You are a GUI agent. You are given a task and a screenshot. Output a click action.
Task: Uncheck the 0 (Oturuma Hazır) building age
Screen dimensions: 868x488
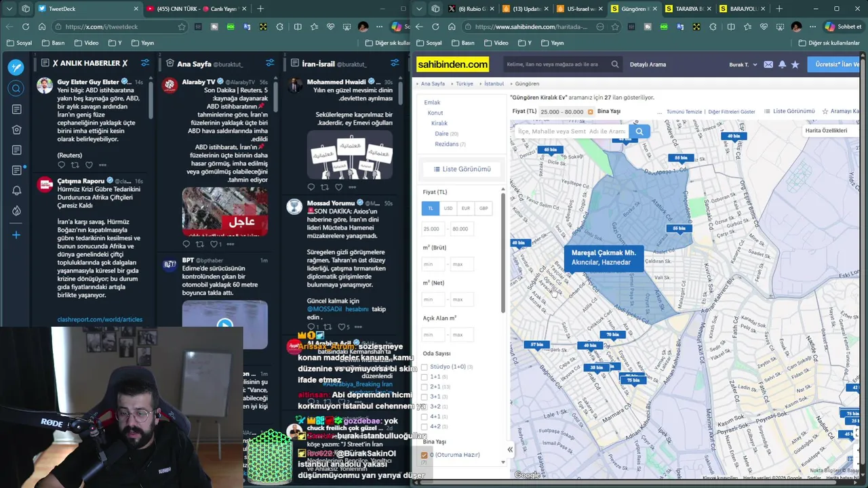point(425,455)
